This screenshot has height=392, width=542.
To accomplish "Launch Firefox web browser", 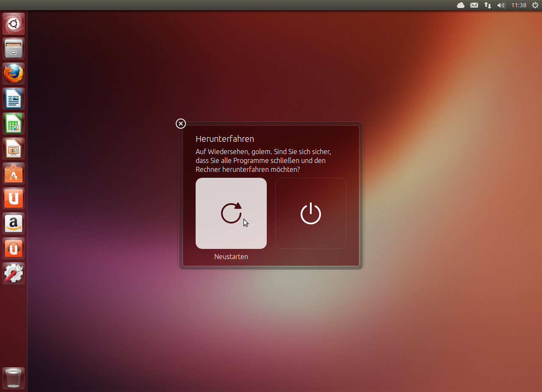I will pyautogui.click(x=14, y=74).
